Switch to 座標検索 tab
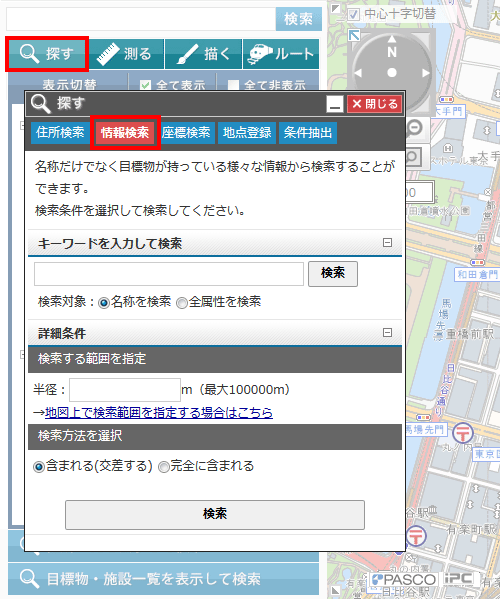This screenshot has width=500, height=599. [186, 133]
